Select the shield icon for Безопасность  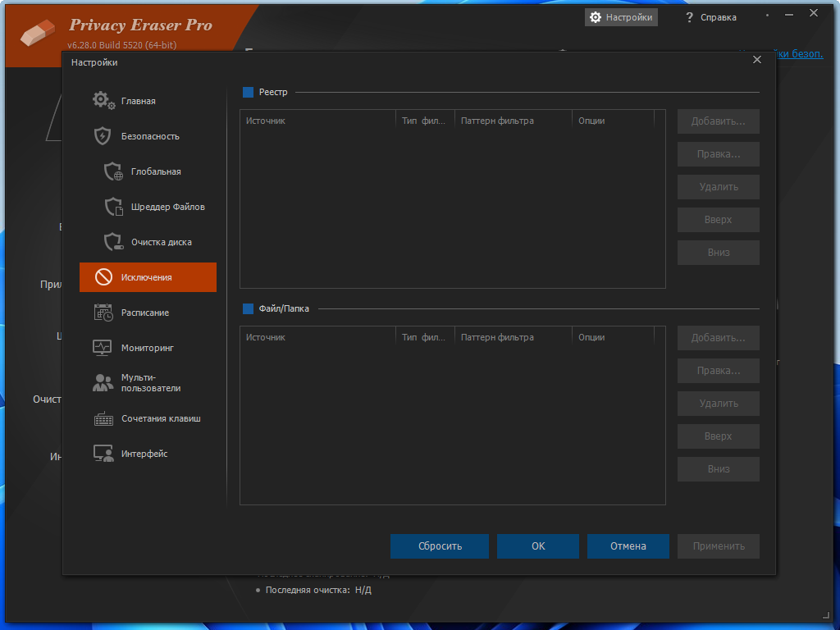(103, 136)
